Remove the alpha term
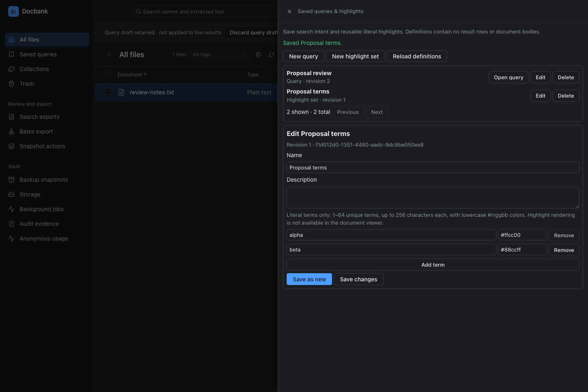588x392 pixels. [x=564, y=235]
